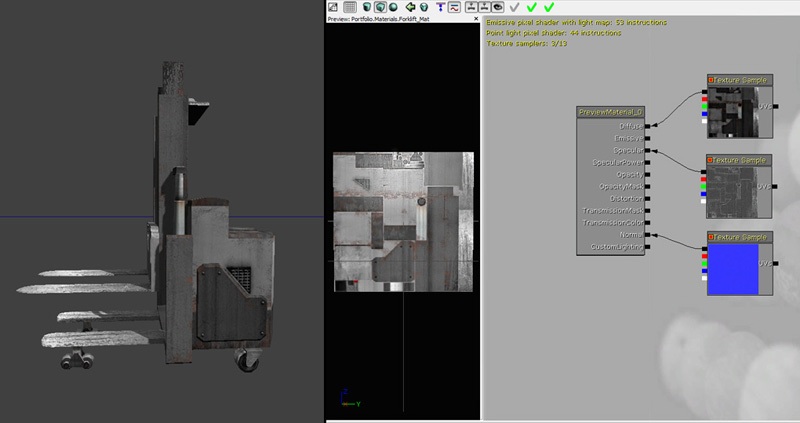Click the purple T icon in toolbar
Image resolution: width=800 pixels, height=423 pixels.
click(439, 7)
